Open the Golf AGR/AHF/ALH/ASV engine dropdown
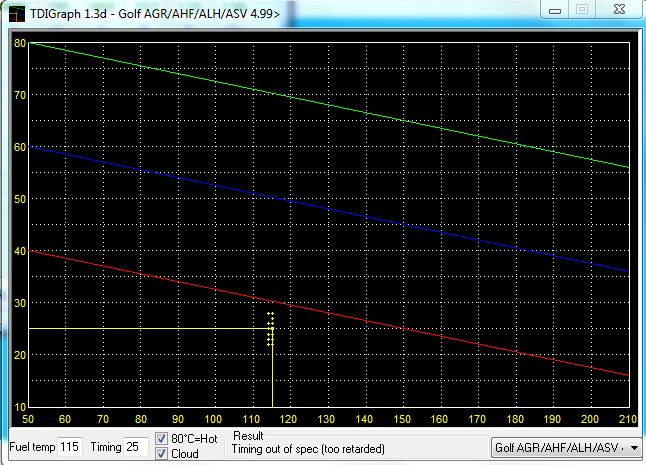Viewport: 646px width, 465px height. point(560,446)
